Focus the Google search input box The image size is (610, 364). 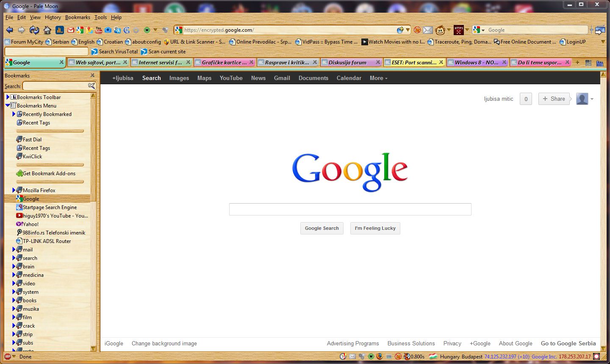(350, 209)
